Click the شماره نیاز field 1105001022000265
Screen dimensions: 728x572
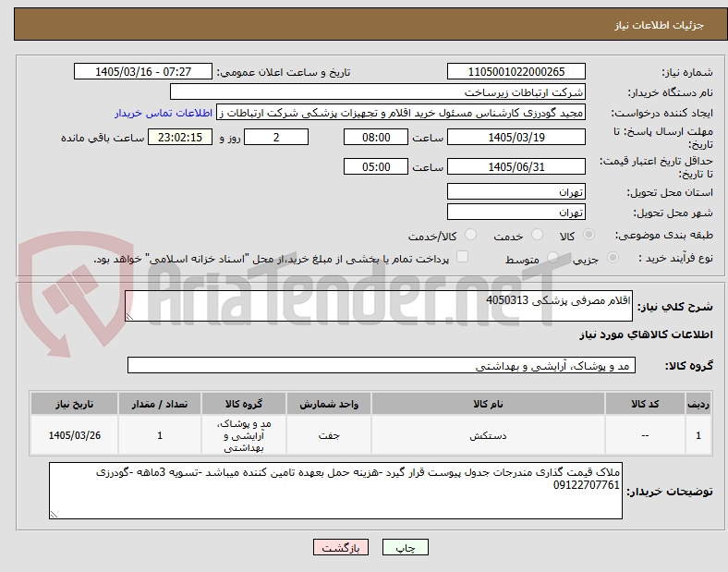[x=516, y=71]
